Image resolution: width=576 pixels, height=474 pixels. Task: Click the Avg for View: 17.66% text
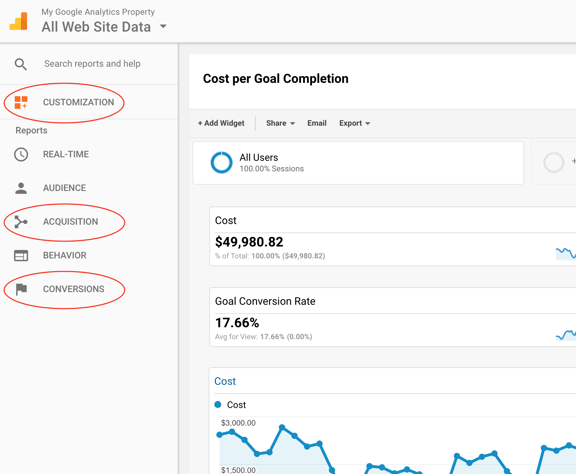(x=263, y=337)
